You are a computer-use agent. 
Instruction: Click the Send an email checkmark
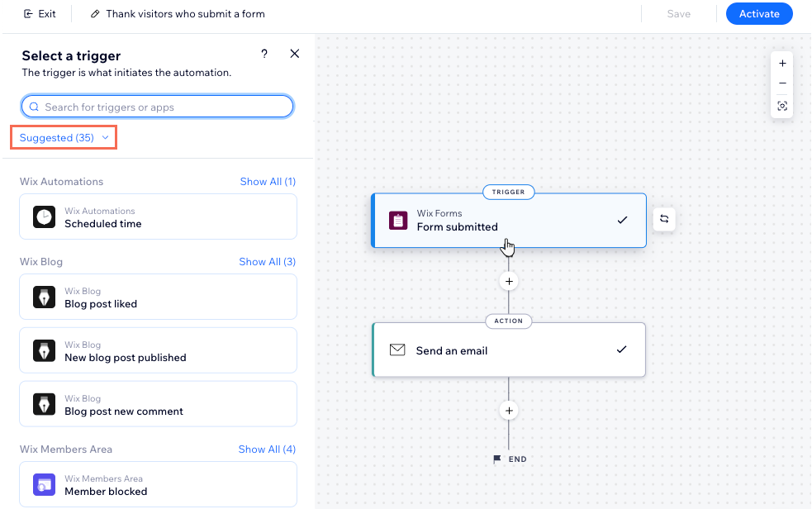tap(621, 350)
